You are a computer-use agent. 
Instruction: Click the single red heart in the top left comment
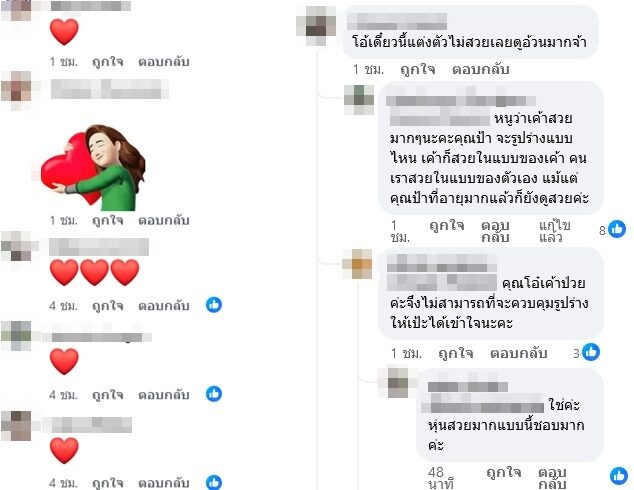point(64,32)
